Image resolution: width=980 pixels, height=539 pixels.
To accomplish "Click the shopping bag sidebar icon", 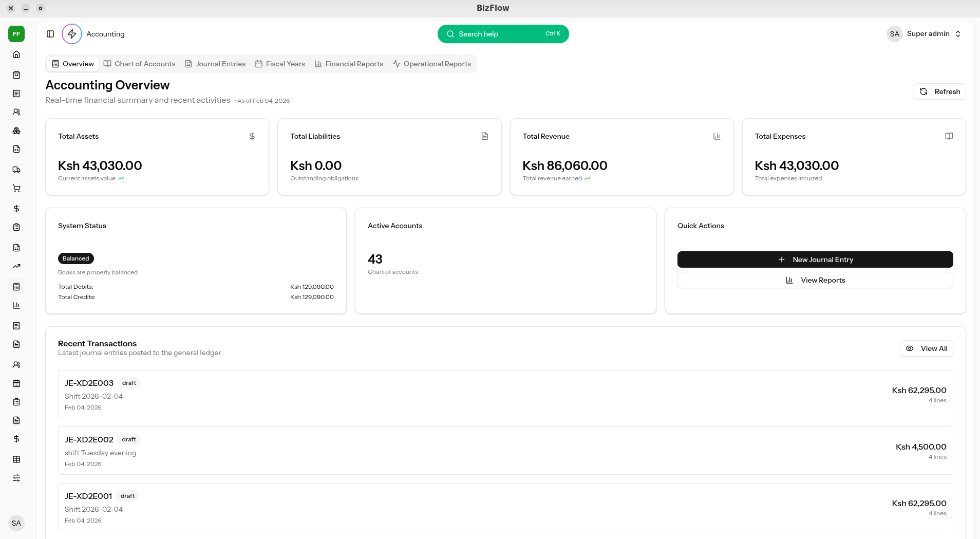I will (16, 75).
